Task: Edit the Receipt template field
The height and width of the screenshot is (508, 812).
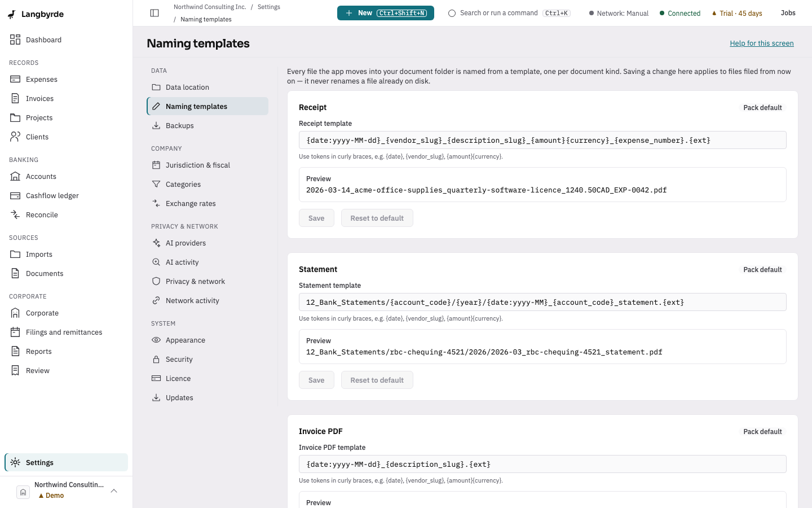Action: (542, 141)
